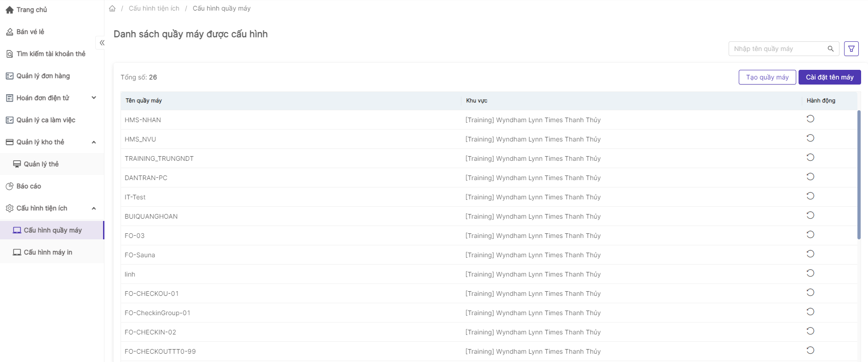Select Cấu hình quầy máy submenu item
Image resolution: width=868 pixels, height=362 pixels.
click(x=52, y=230)
